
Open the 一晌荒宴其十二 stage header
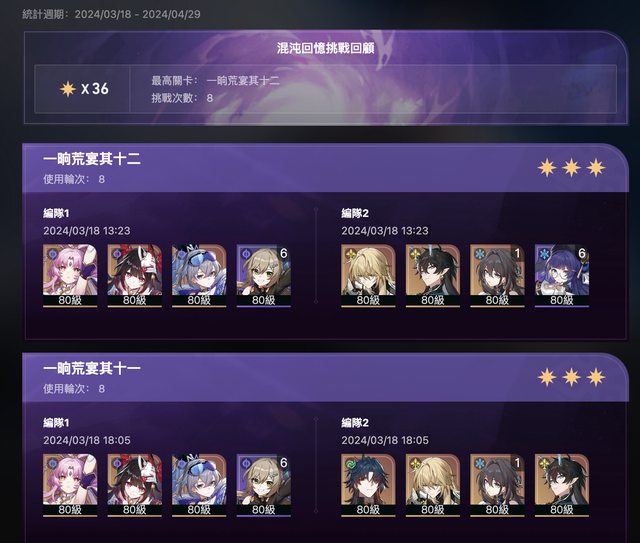click(x=92, y=159)
